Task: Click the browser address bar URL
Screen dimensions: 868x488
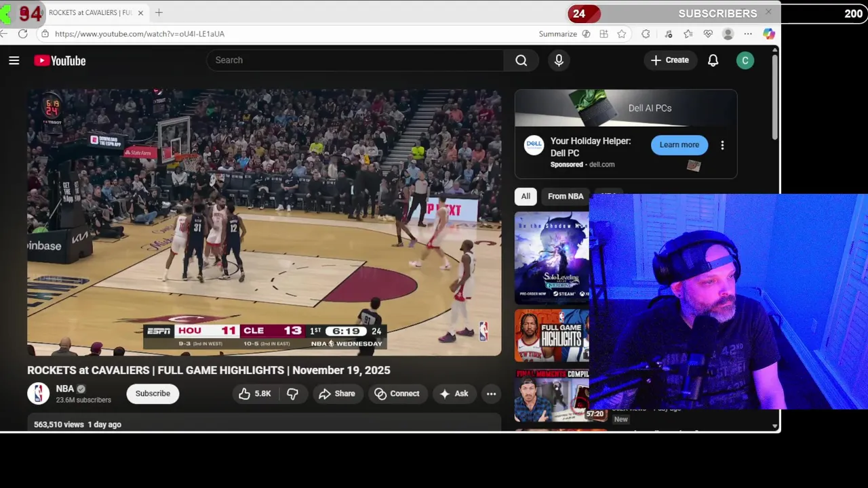Action: (140, 34)
